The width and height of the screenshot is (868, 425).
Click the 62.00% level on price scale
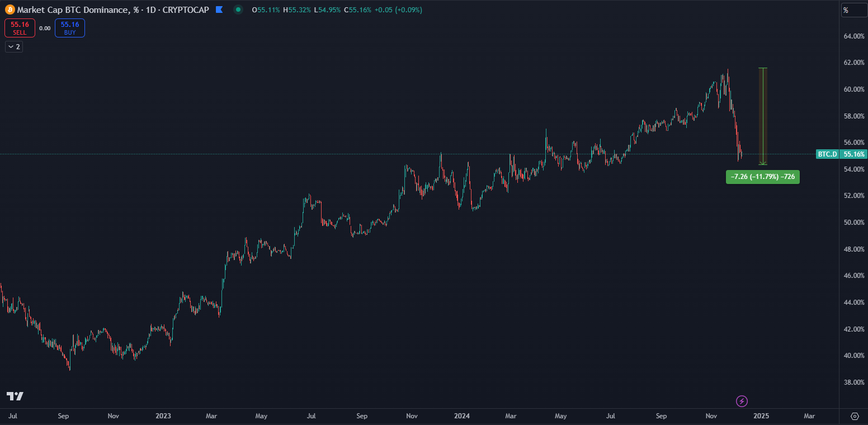[x=853, y=63]
